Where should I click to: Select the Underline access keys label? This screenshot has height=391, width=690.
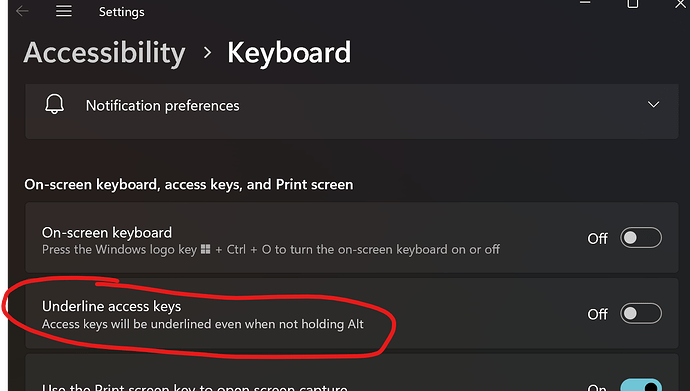[x=111, y=306]
